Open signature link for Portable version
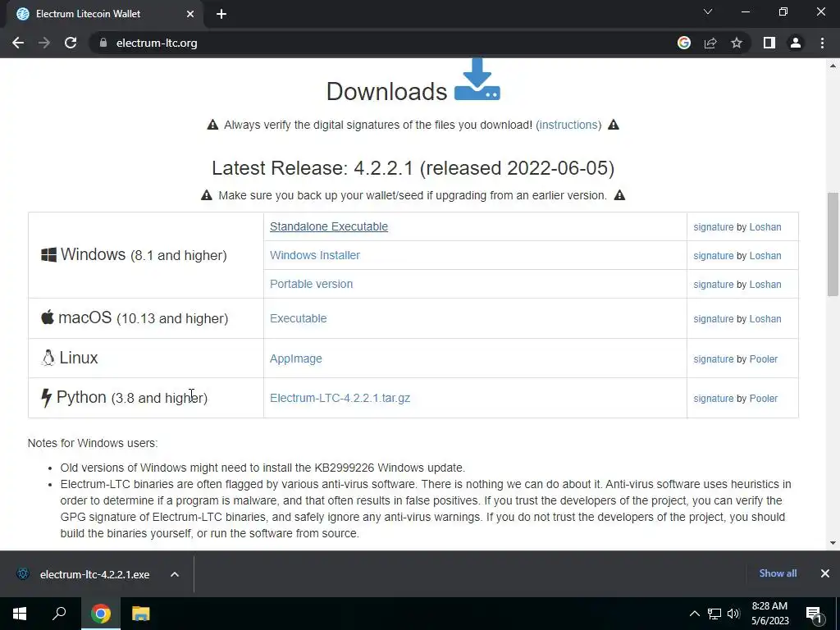 click(x=713, y=285)
